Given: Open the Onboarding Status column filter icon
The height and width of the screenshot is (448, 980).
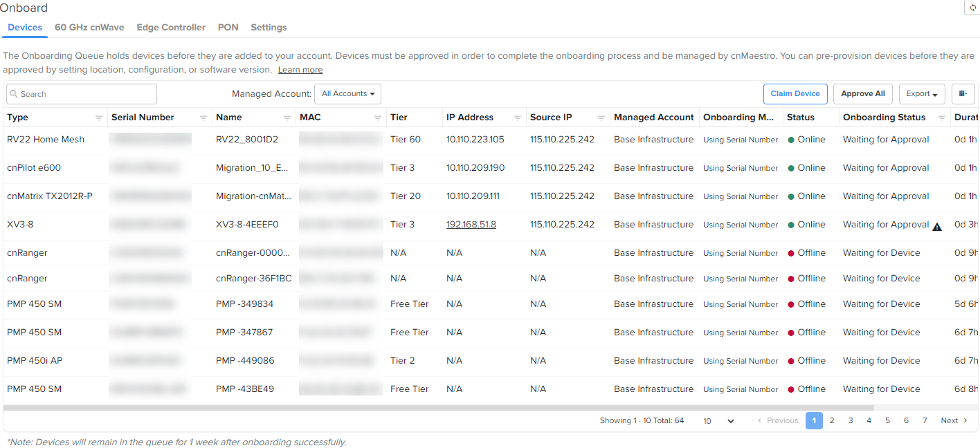Looking at the screenshot, I should [941, 118].
